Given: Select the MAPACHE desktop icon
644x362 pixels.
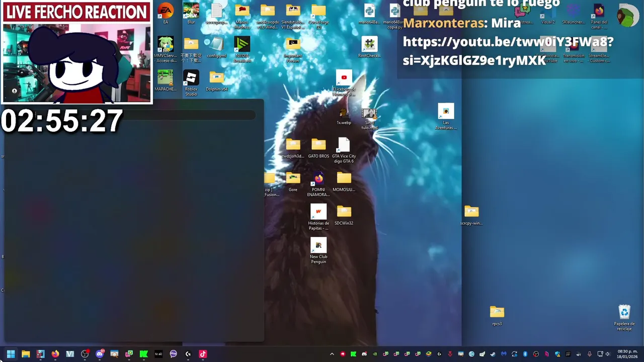Looking at the screenshot, I should 166,80.
